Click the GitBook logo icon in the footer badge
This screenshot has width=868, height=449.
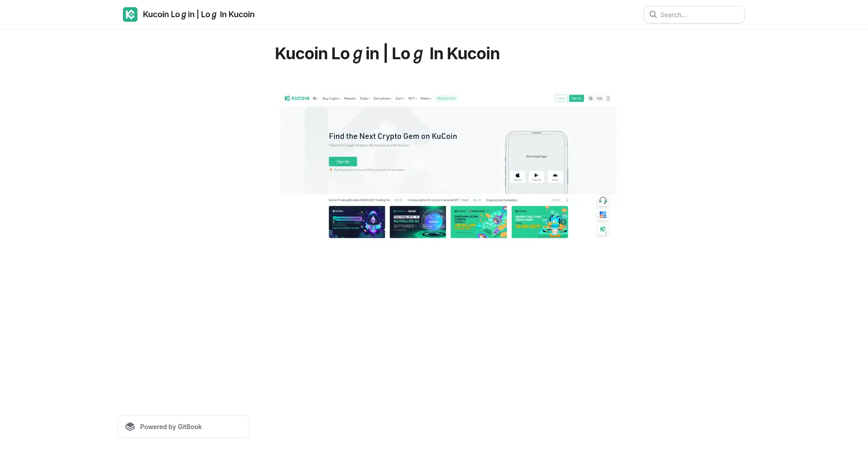(x=130, y=427)
